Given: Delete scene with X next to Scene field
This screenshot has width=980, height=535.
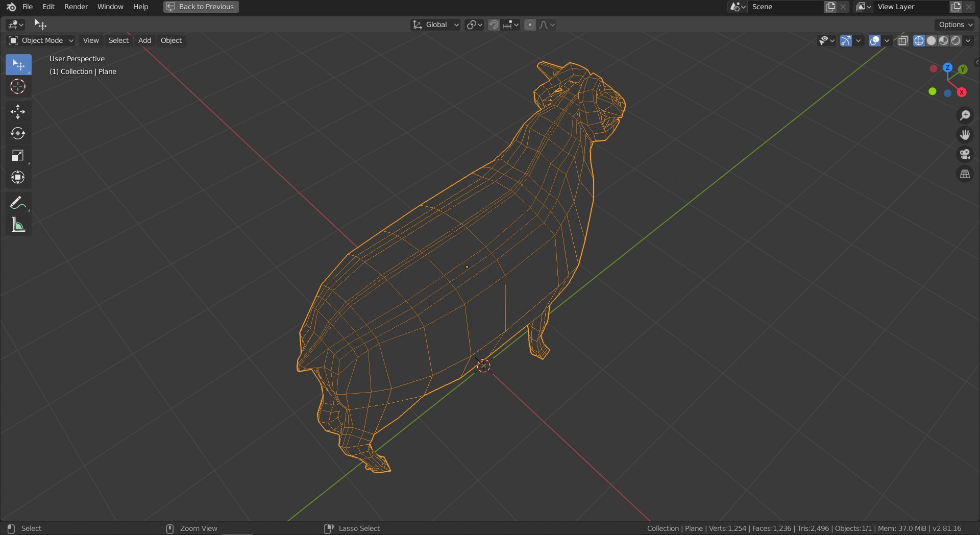Looking at the screenshot, I should point(843,7).
